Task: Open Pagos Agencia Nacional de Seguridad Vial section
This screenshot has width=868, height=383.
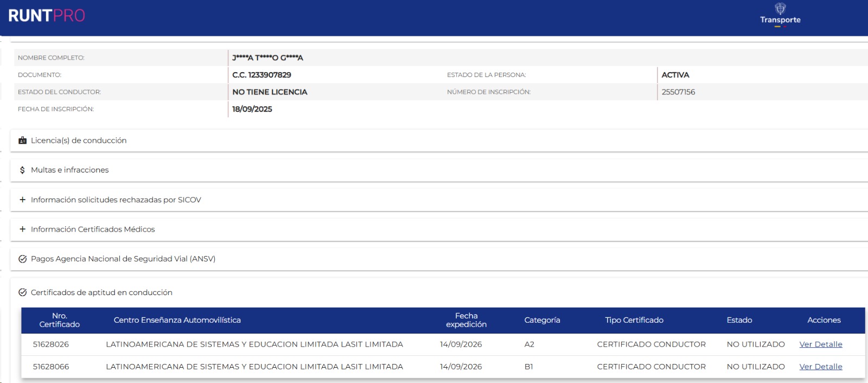Action: click(x=438, y=259)
